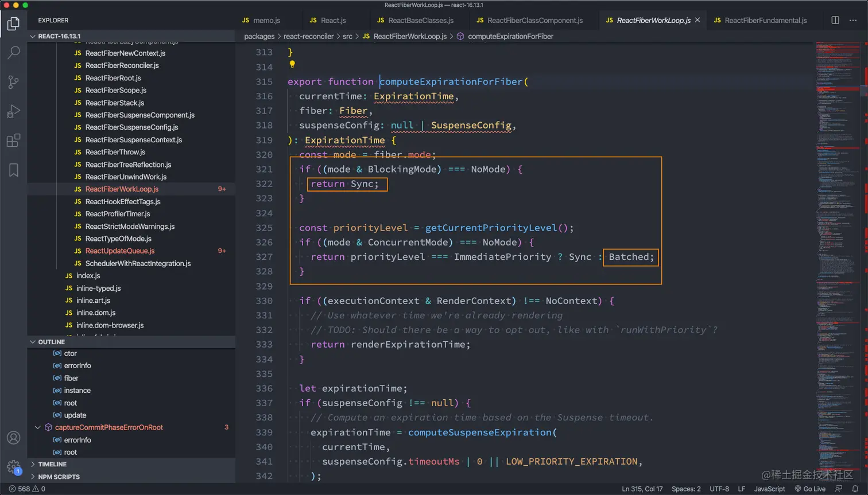
Task: Click Ln 315, Col 17 in status bar
Action: coord(642,489)
